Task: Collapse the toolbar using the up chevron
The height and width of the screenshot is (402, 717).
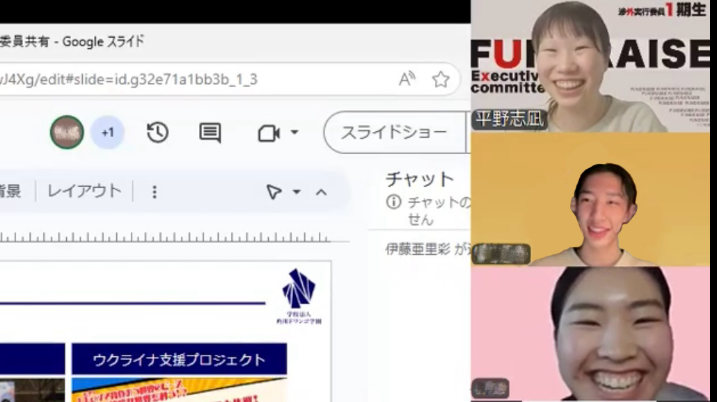Action: pos(321,192)
